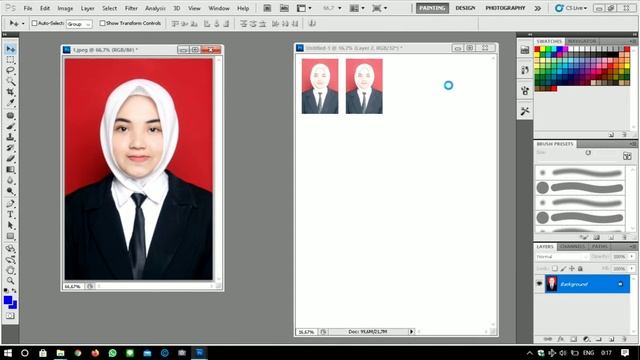Open the status bar info arrow in Untitled window
Viewport: 640px width, 360px height.
(411, 332)
